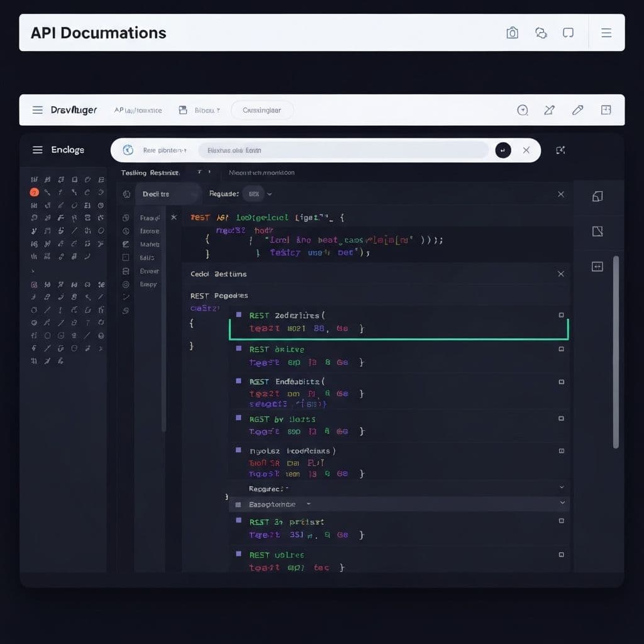The width and height of the screenshot is (644, 644).
Task: Open the chat bubble icon in the header
Action: click(569, 33)
